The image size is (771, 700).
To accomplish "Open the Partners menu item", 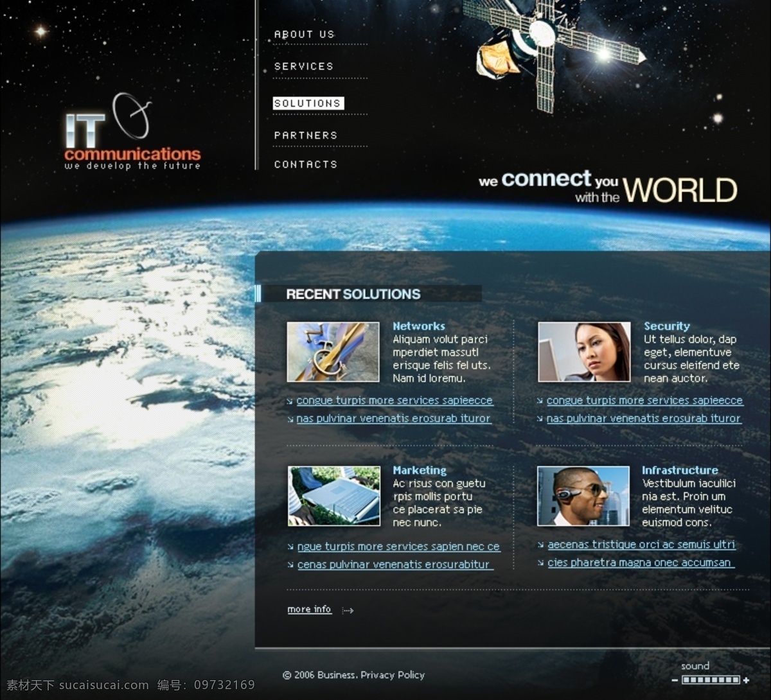I will click(306, 136).
